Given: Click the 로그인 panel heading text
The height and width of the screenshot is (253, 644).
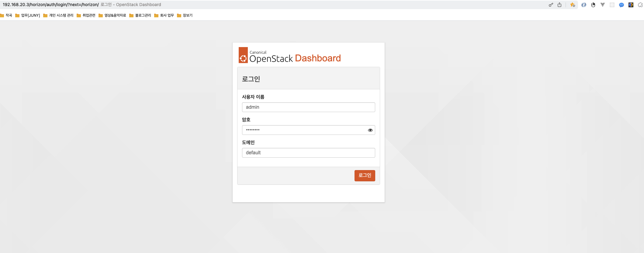Looking at the screenshot, I should click(251, 79).
